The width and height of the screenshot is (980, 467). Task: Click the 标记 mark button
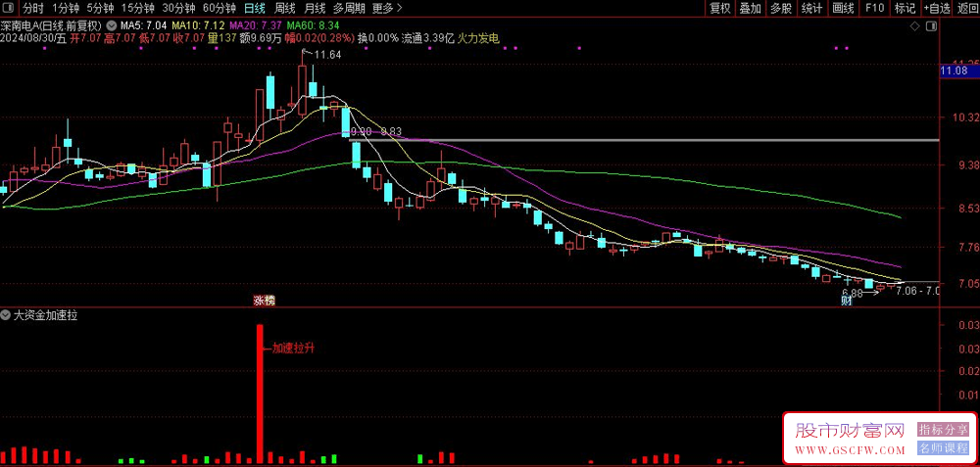[x=905, y=8]
